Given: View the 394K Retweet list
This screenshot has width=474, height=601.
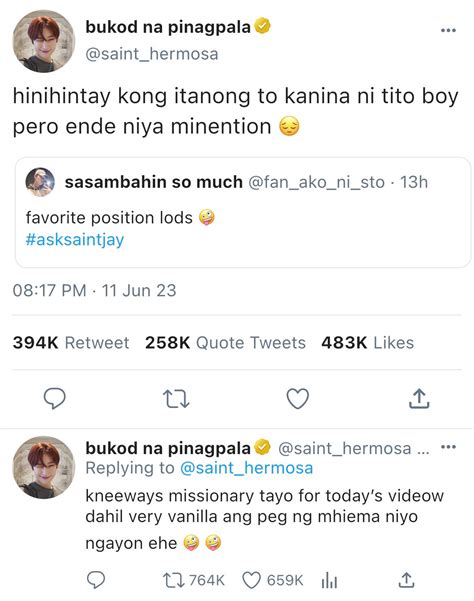Looking at the screenshot, I should pyautogui.click(x=71, y=343).
